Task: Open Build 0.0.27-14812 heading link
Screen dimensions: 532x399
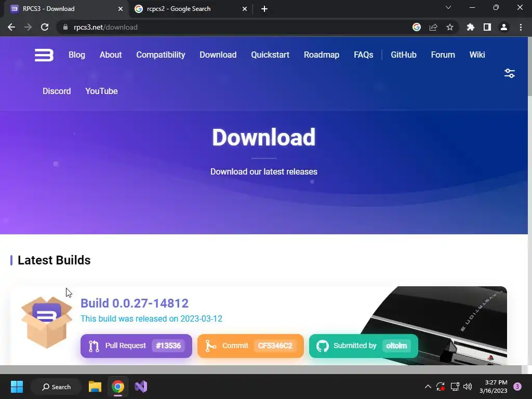Action: pyautogui.click(x=135, y=303)
